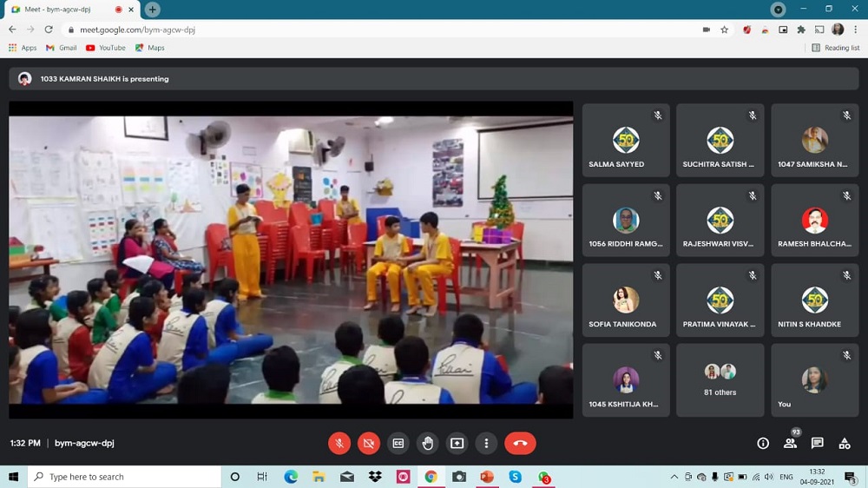This screenshot has height=488, width=868.
Task: Open the Reading list
Action: (836, 48)
